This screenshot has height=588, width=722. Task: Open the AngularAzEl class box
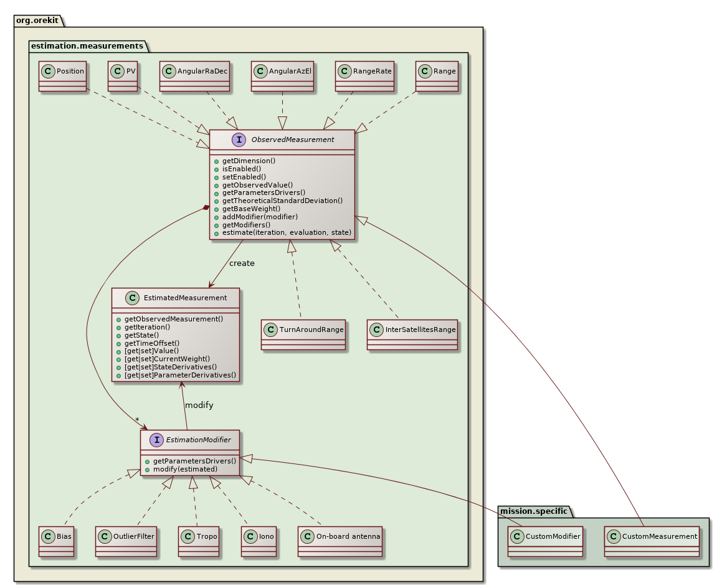tap(282, 75)
